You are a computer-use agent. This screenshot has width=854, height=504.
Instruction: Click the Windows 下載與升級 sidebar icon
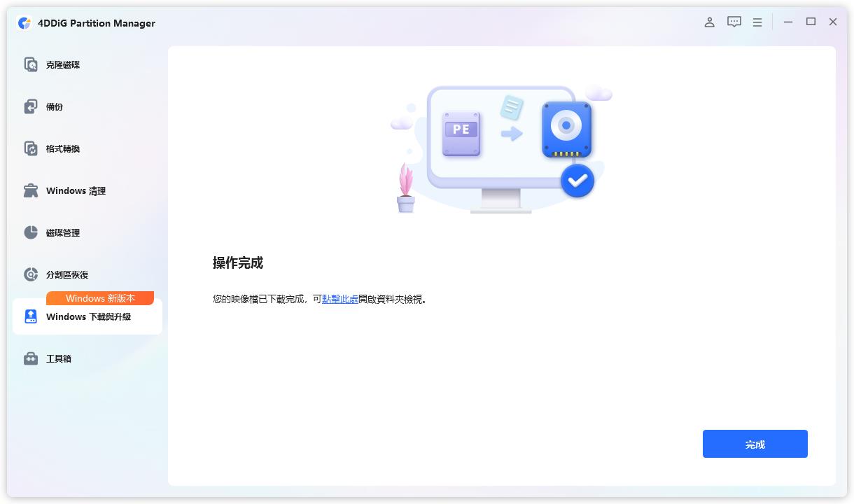(31, 316)
